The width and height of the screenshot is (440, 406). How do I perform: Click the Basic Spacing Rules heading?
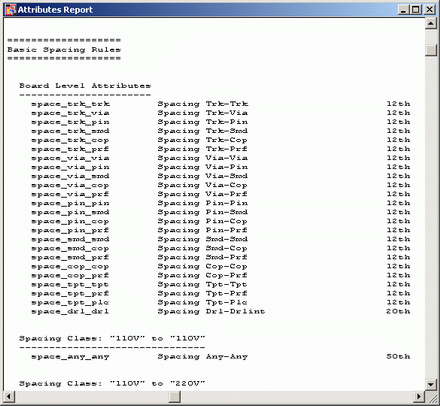[64, 50]
